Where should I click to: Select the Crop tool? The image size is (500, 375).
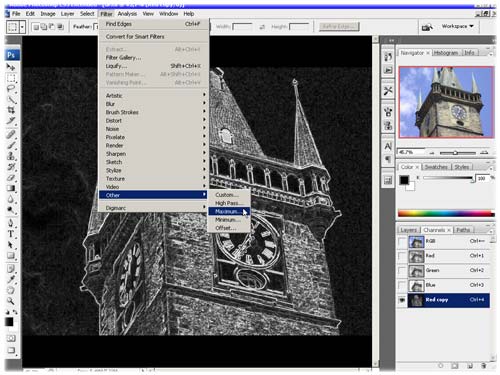click(11, 110)
